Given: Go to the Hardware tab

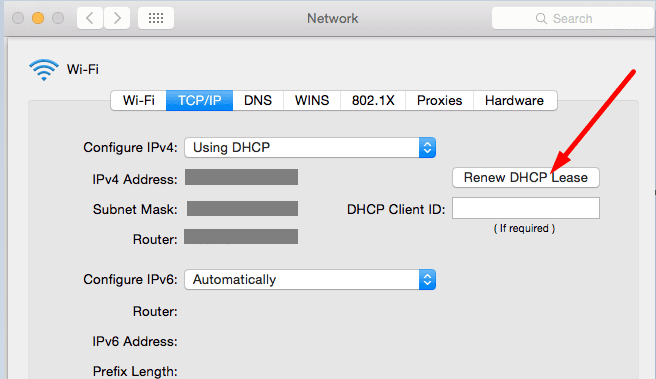Looking at the screenshot, I should [515, 100].
